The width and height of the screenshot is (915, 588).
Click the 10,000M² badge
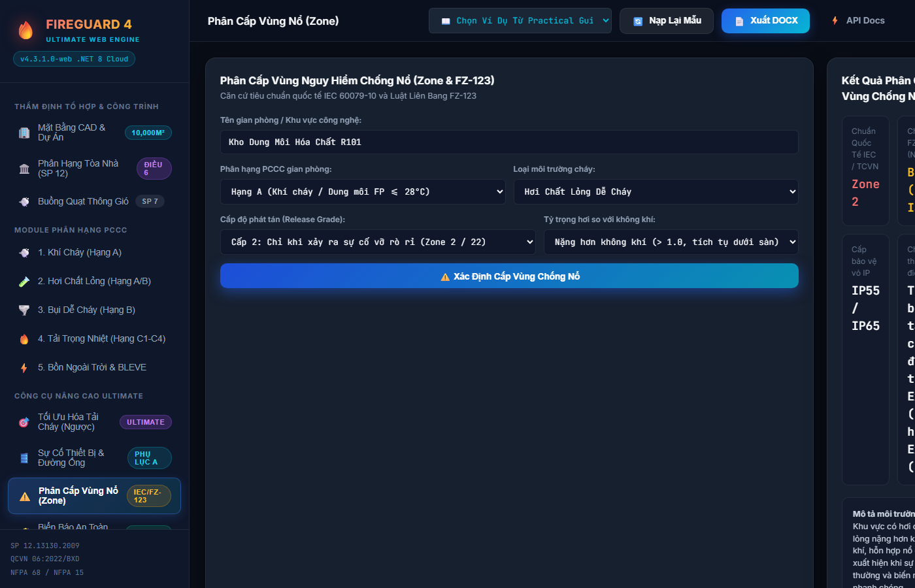coord(148,133)
